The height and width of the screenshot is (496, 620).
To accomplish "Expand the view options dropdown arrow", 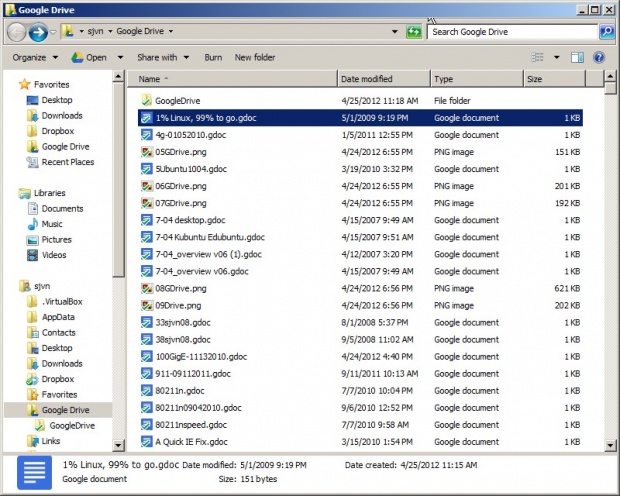I will 557,58.
